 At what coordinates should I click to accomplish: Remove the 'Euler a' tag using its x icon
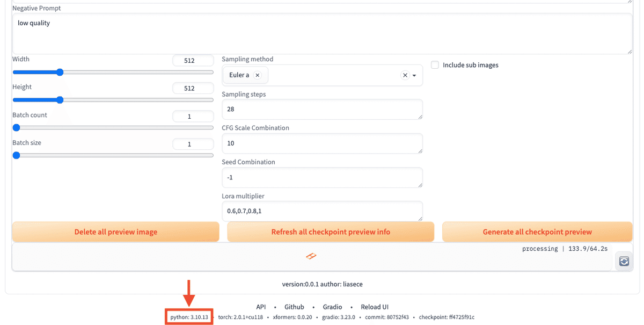pyautogui.click(x=258, y=75)
